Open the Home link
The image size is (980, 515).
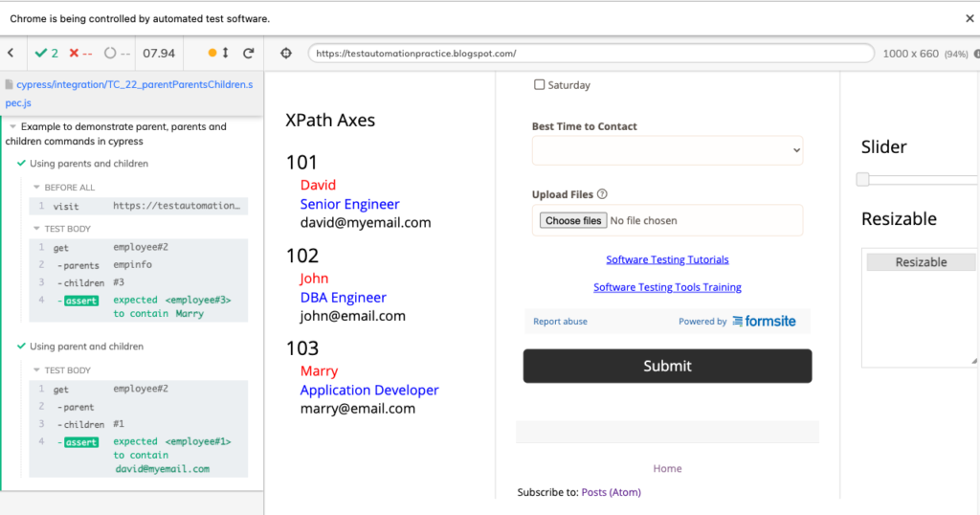coord(667,468)
